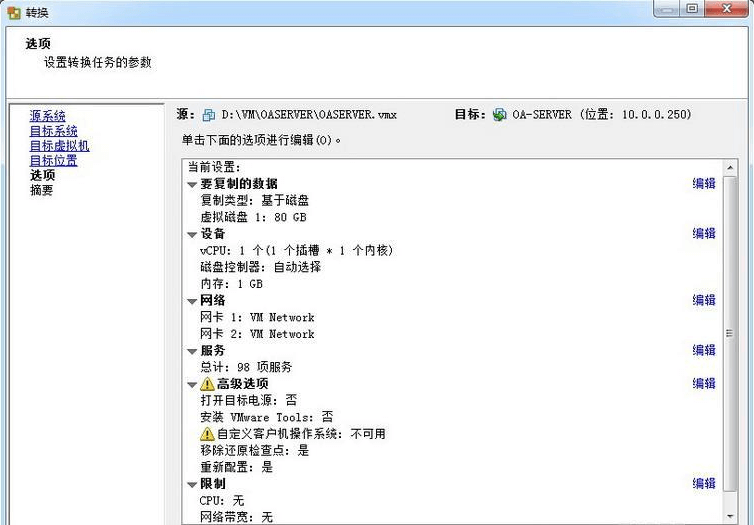Open the 目标位置 step link
This screenshot has width=754, height=525.
(53, 160)
